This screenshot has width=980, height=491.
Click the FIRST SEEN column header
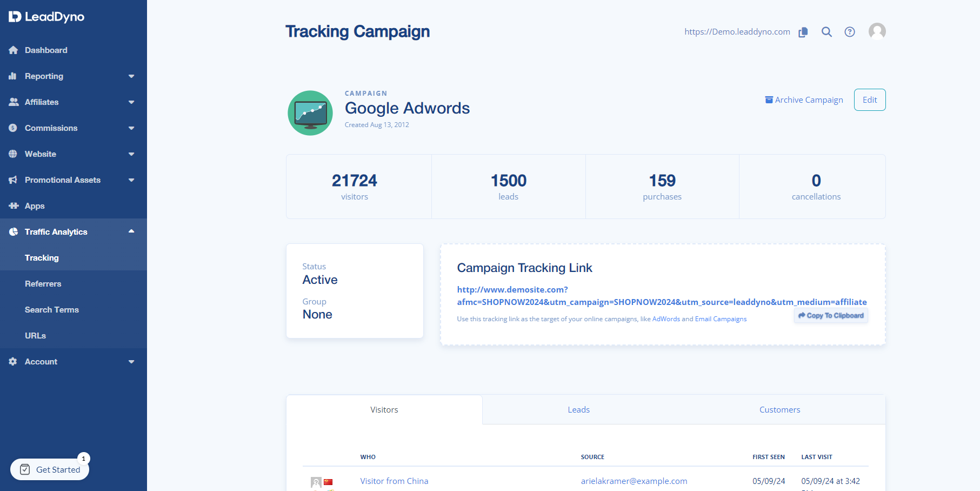click(x=769, y=457)
